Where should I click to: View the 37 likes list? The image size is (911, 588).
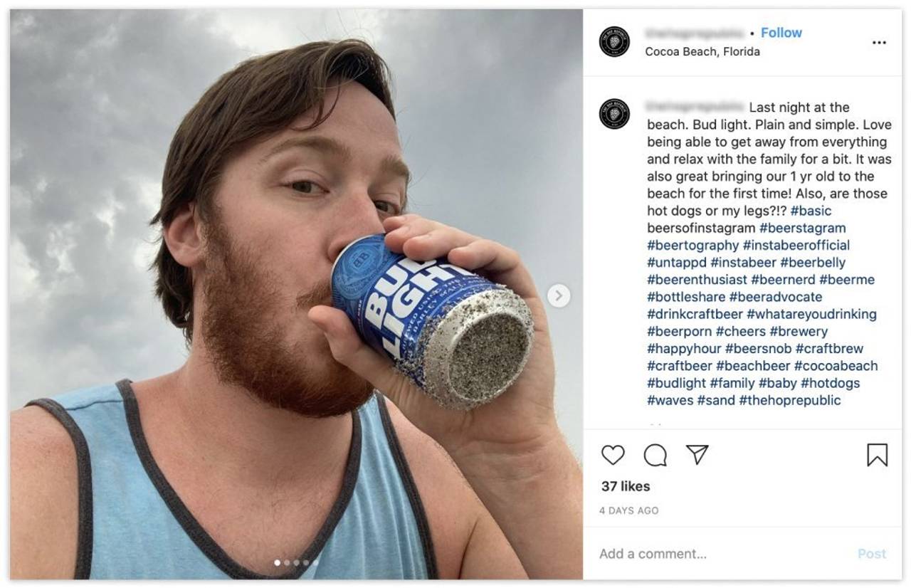[626, 486]
